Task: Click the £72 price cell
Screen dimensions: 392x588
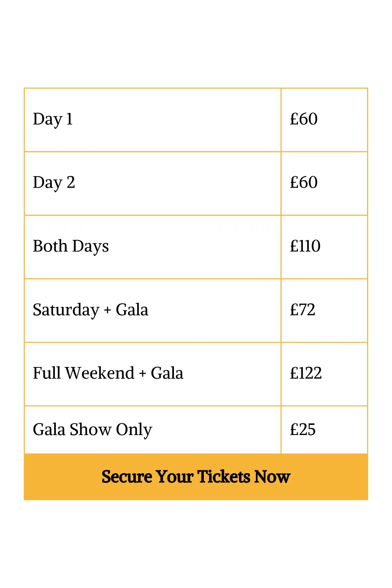Action: coord(302,310)
